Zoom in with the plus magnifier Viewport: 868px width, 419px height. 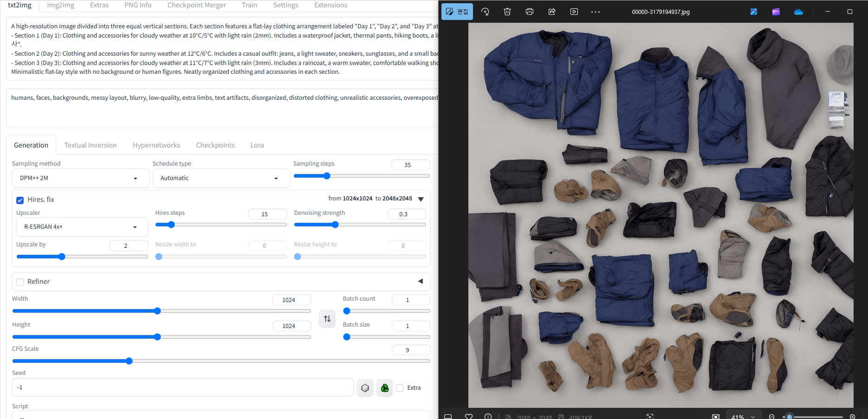[x=853, y=416]
